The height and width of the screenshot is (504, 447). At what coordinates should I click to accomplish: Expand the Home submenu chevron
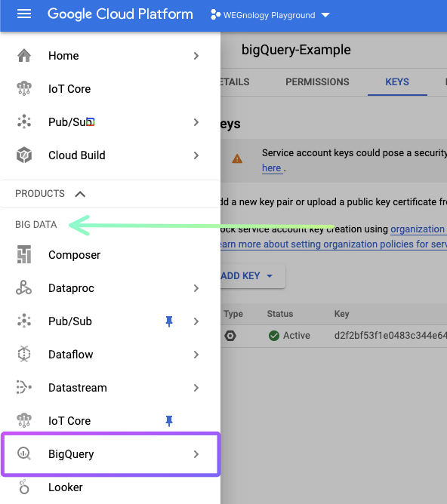196,56
